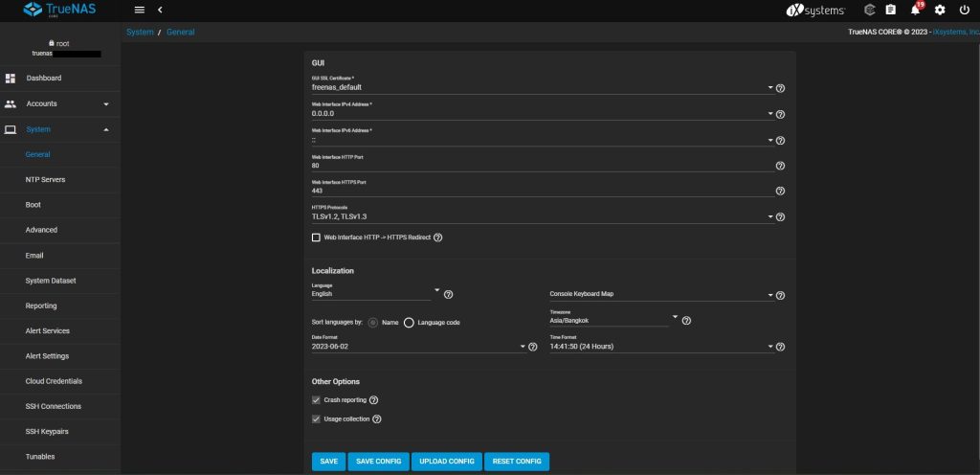This screenshot has height=475, width=980.
Task: Open Tunables page
Action: [x=40, y=456]
